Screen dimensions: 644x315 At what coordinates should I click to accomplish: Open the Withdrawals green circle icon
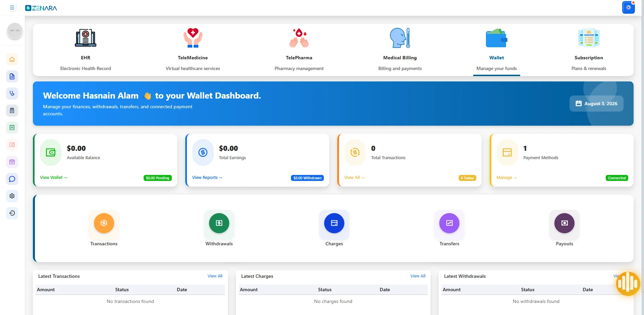(x=219, y=223)
